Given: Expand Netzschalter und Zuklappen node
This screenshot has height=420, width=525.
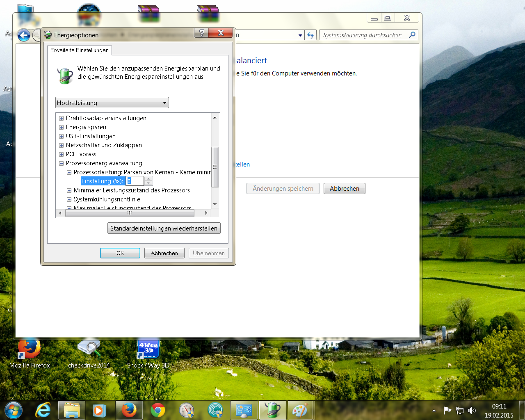Looking at the screenshot, I should 61,145.
